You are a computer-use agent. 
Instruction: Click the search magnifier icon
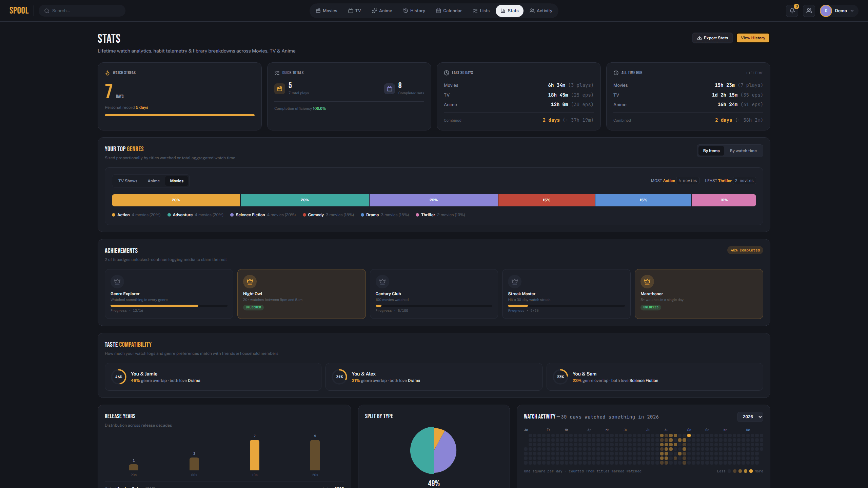coord(47,11)
